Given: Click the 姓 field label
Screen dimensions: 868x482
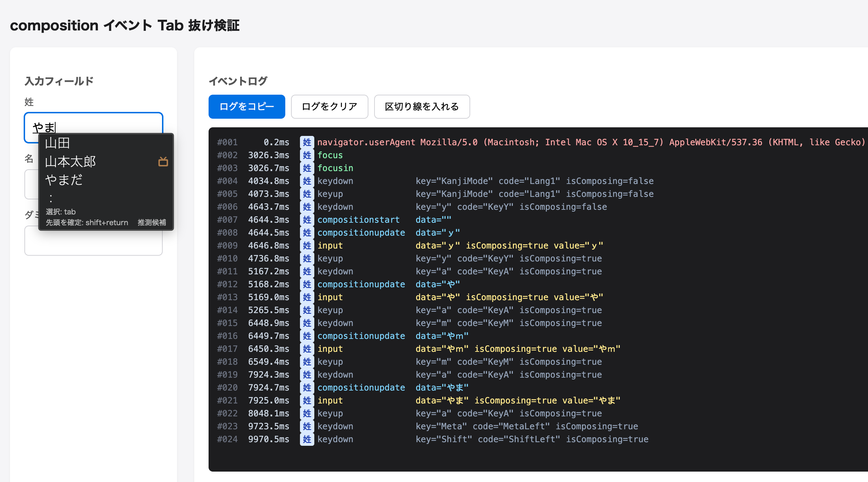Looking at the screenshot, I should click(x=29, y=102).
